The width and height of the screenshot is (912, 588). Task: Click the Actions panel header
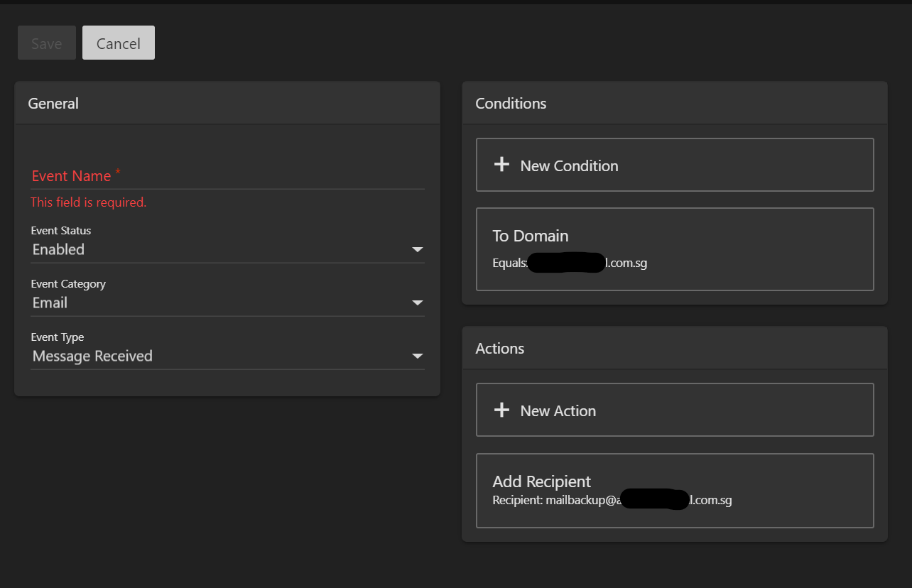click(674, 349)
